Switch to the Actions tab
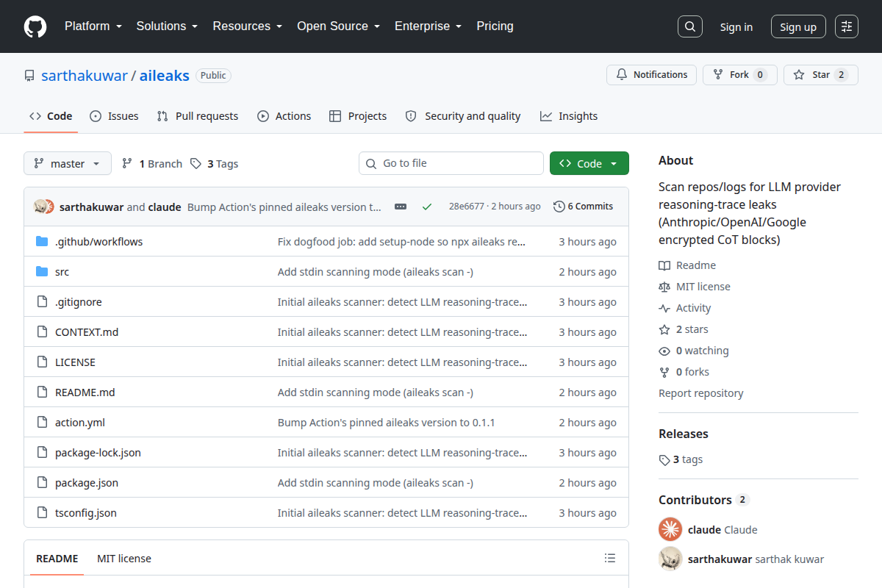This screenshot has width=882, height=588. click(x=284, y=116)
